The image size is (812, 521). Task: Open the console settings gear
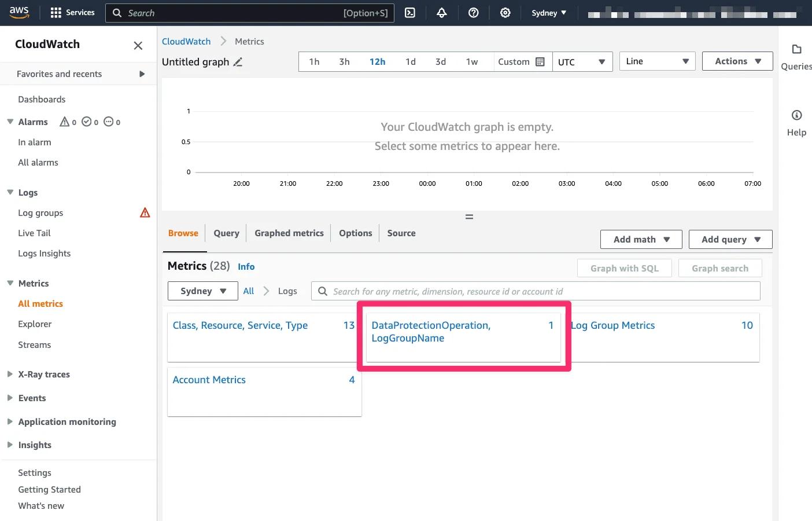(x=505, y=13)
